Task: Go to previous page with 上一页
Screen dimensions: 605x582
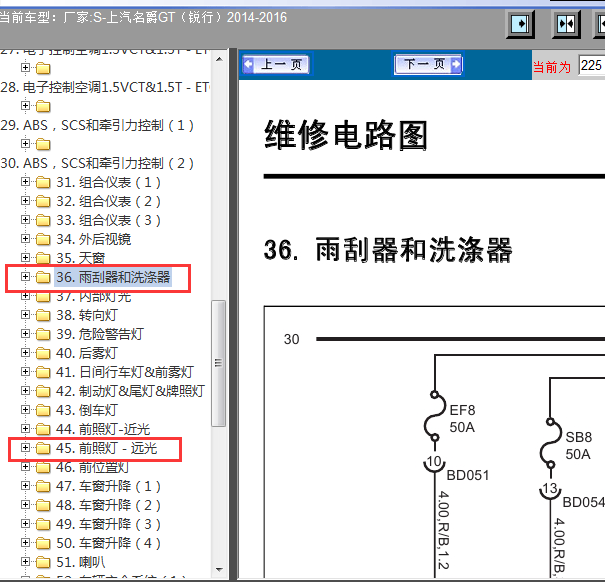Action: 276,64
